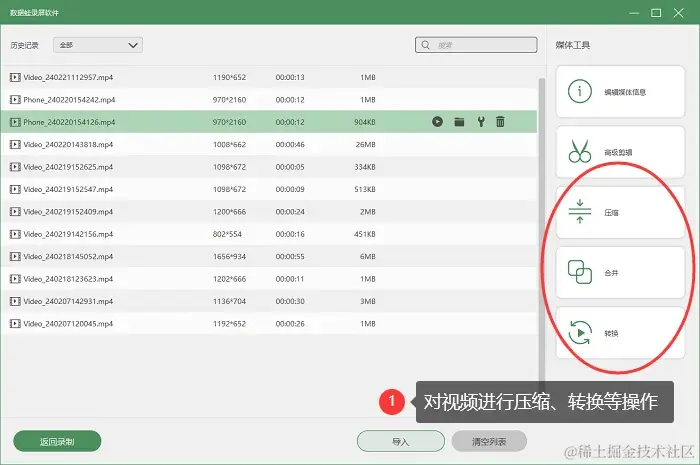
Task: Click duration 00:00:05
Action: click(290, 167)
